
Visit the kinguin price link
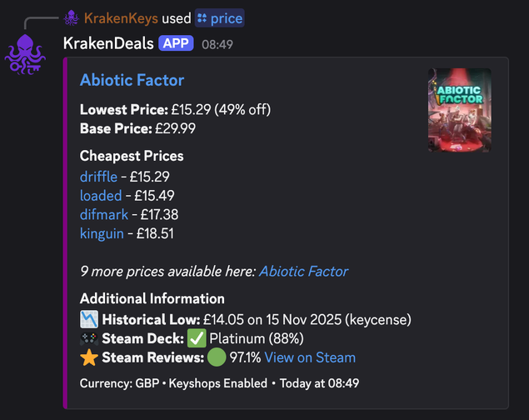click(x=102, y=233)
